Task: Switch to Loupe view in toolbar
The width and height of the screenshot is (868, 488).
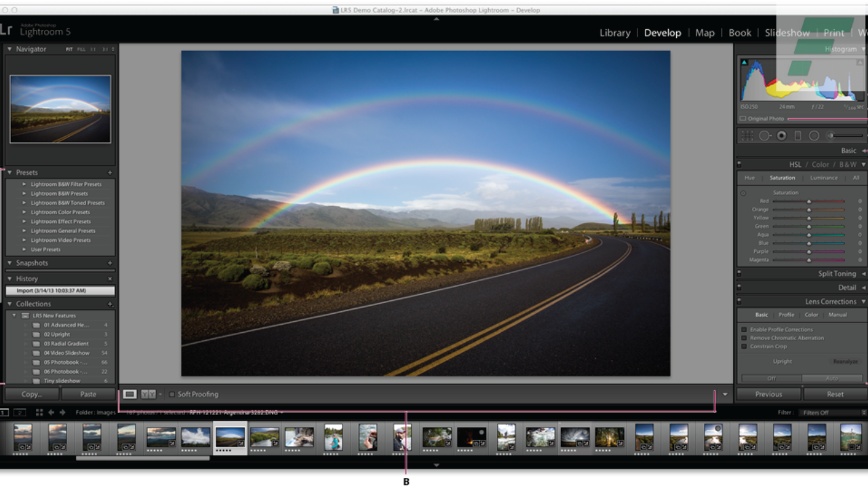Action: [130, 394]
